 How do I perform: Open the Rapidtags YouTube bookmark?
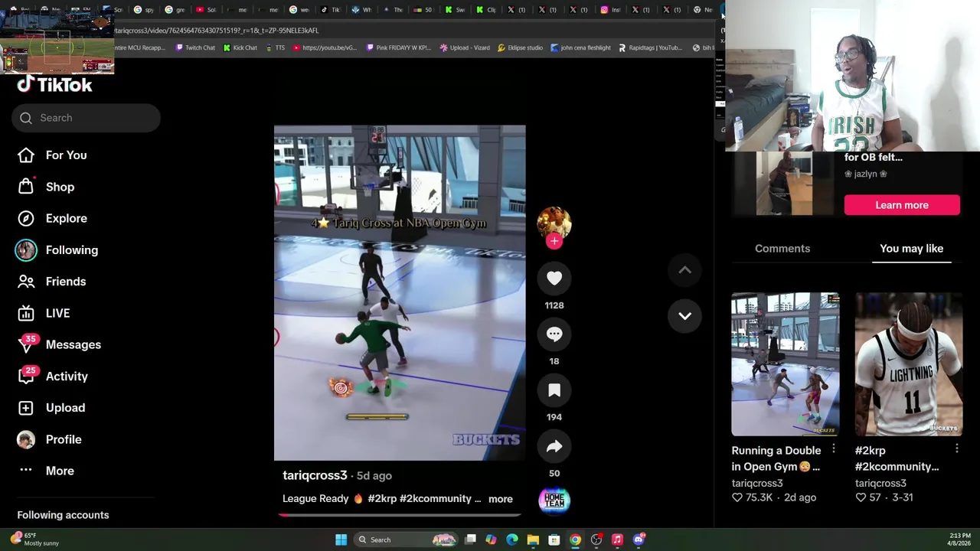pyautogui.click(x=650, y=47)
